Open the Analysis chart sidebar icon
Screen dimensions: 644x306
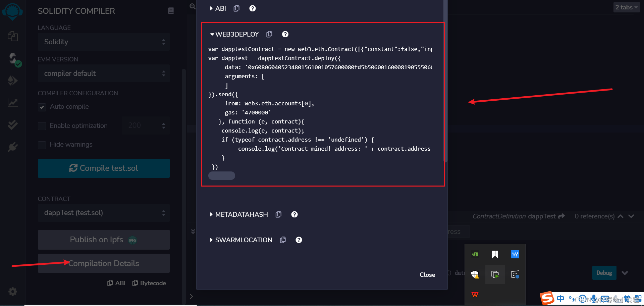[13, 103]
